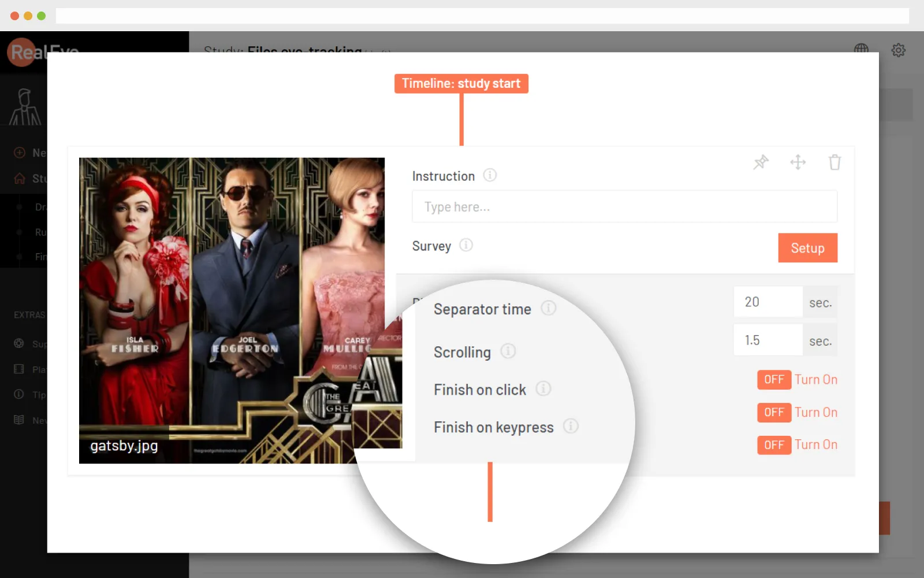This screenshot has width=924, height=578.
Task: Click the globe language icon
Action: (x=861, y=50)
